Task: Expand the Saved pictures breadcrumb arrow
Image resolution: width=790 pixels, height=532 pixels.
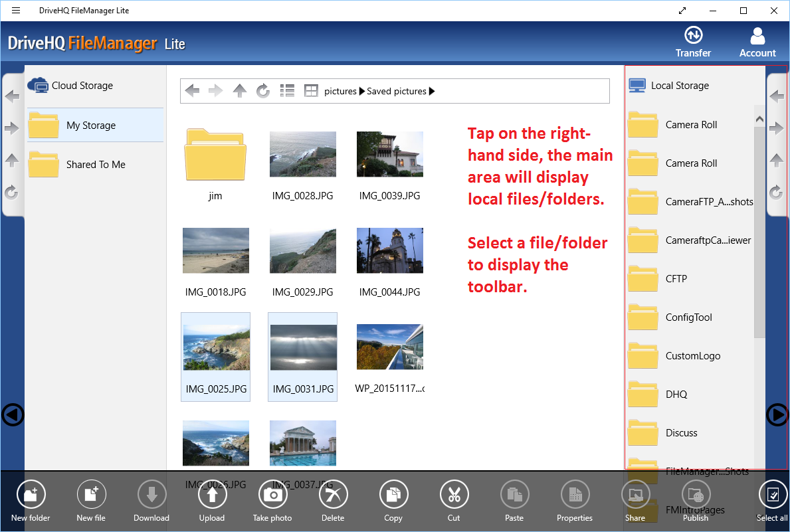Action: 432,90
